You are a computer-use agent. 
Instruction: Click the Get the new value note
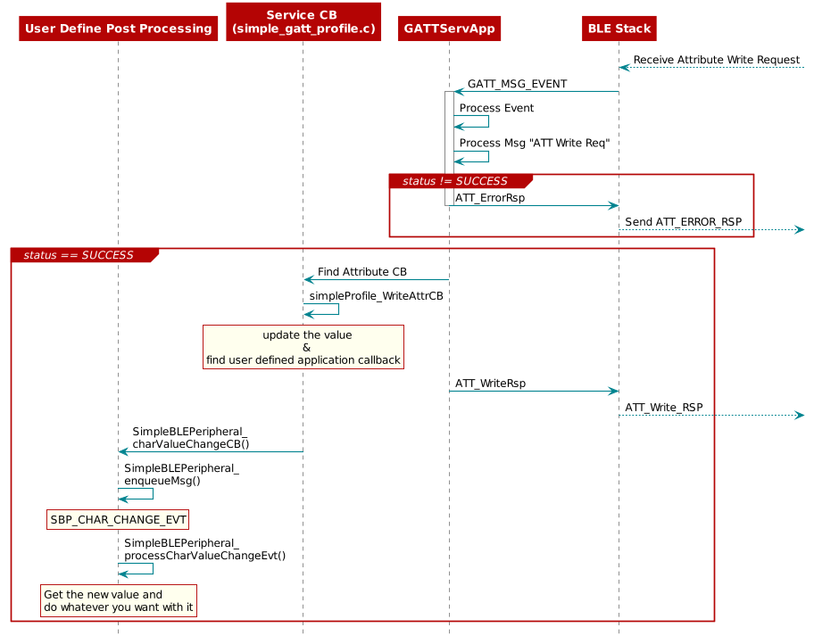pos(119,600)
